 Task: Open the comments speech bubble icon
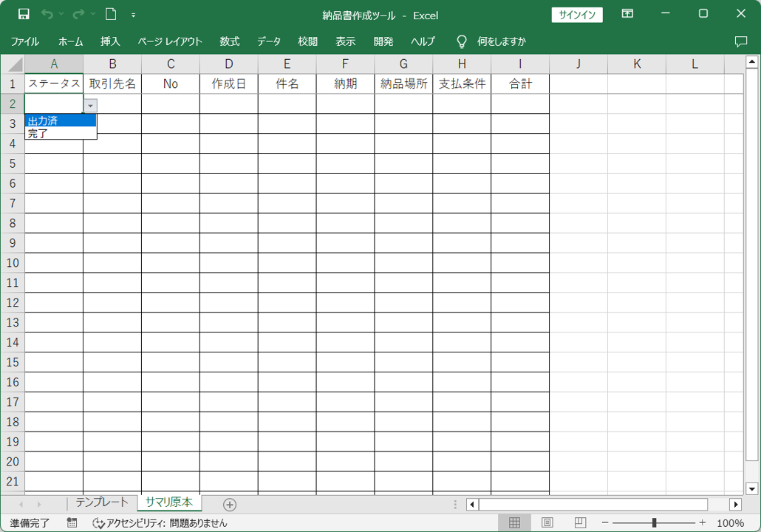coord(741,41)
